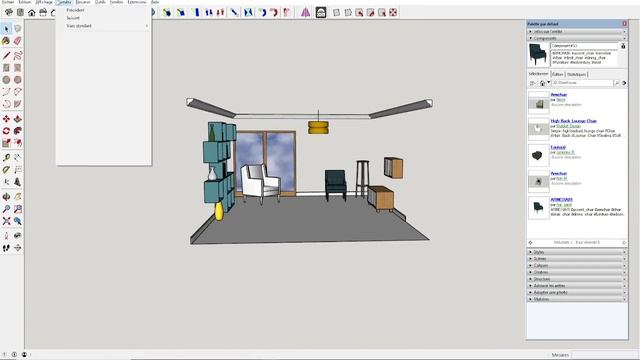Viewport: 640px width, 360px height.
Task: Click the pink pyramid toolbar icon
Action: pos(306,13)
